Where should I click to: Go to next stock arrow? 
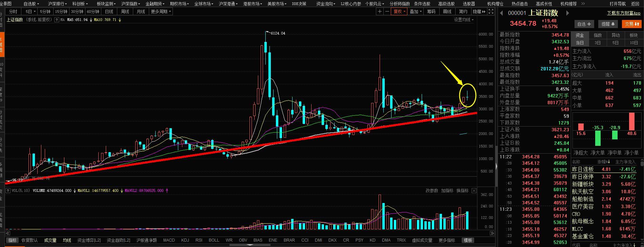(567, 13)
